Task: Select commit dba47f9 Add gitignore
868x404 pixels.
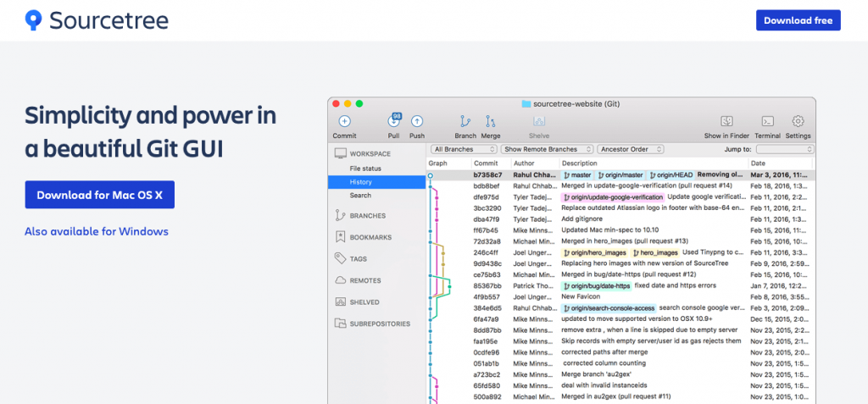Action: point(620,219)
